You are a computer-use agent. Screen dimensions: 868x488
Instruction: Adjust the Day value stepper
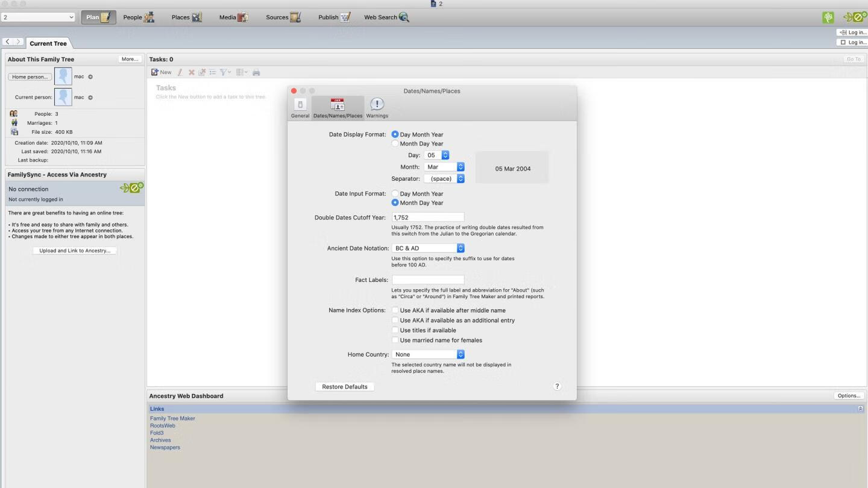coord(444,155)
